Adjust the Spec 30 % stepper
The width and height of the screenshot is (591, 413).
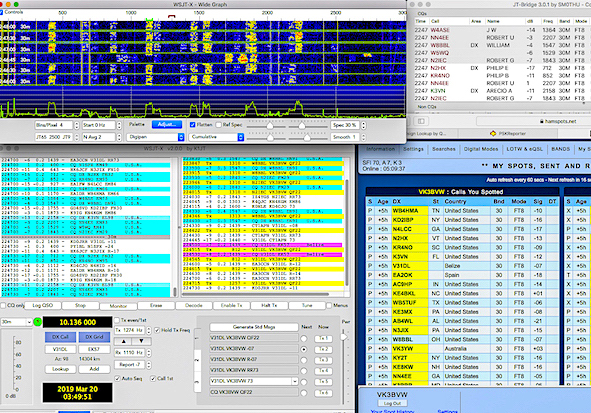point(363,125)
